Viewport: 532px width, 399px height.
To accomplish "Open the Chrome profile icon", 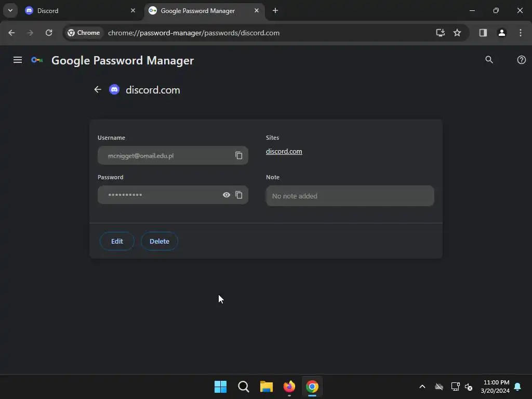I will pyautogui.click(x=502, y=33).
